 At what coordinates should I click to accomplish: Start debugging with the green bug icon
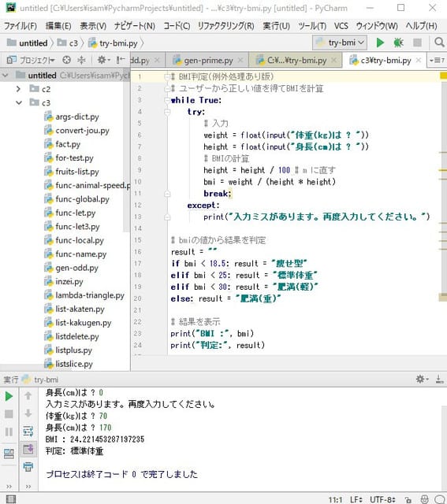pyautogui.click(x=398, y=43)
